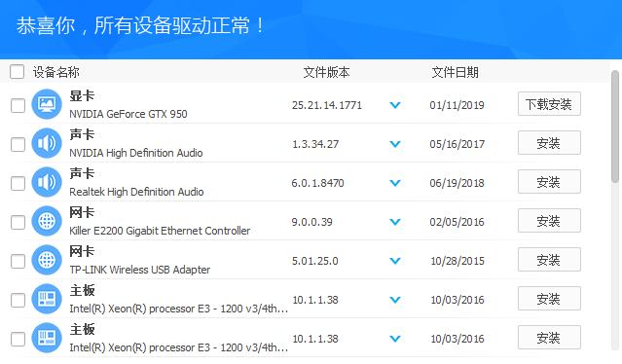Tick the TP-LINK Wireless USB Adapter checkbox
Viewport: 622px width, 364px height.
coord(18,261)
